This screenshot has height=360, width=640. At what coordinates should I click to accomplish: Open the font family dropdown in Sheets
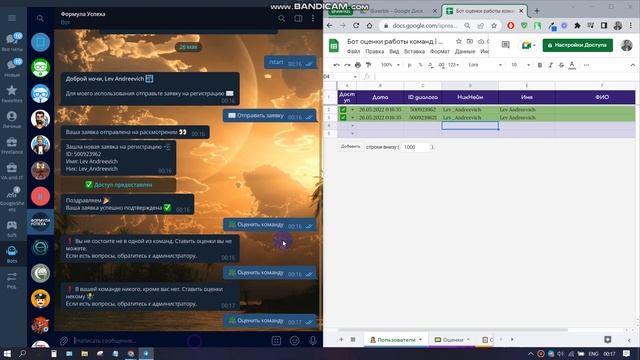[x=485, y=65]
